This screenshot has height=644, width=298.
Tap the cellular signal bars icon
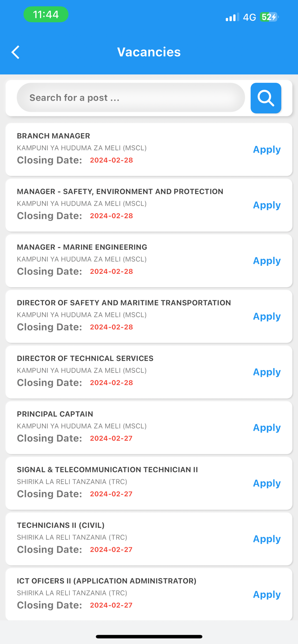pyautogui.click(x=232, y=17)
